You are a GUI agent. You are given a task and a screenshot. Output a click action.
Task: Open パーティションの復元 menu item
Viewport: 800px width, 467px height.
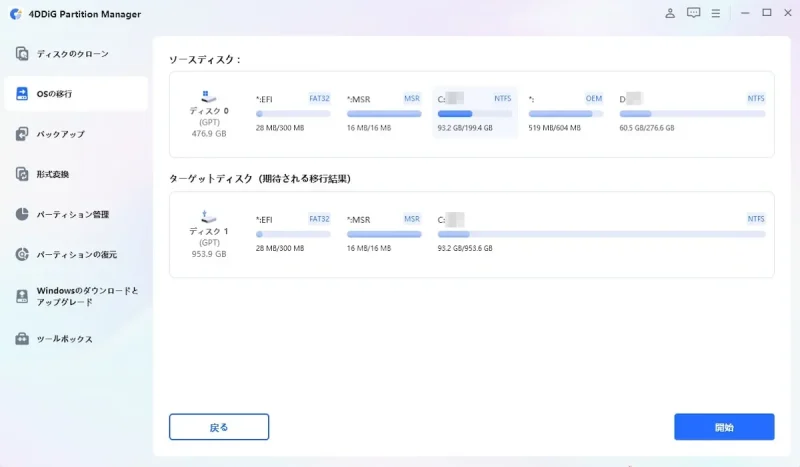77,254
